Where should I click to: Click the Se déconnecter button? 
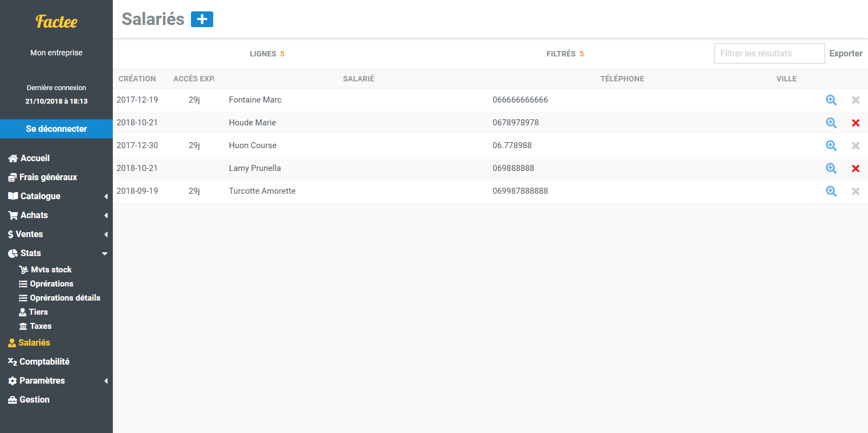(x=56, y=129)
